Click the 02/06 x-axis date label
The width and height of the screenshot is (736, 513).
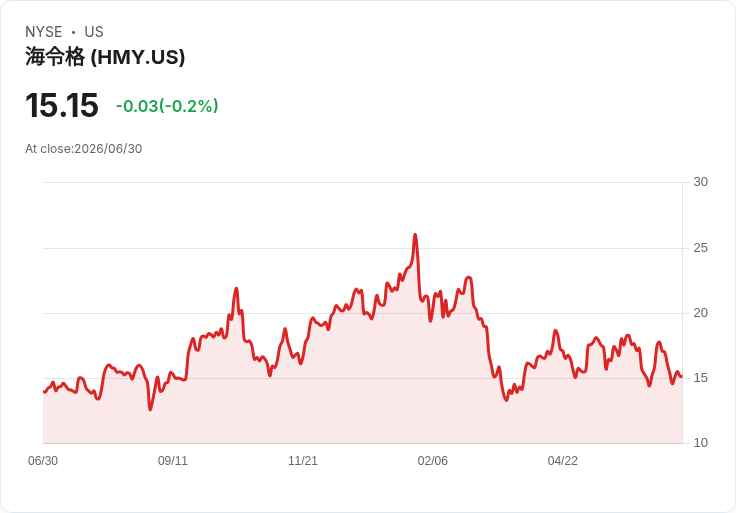click(x=432, y=460)
